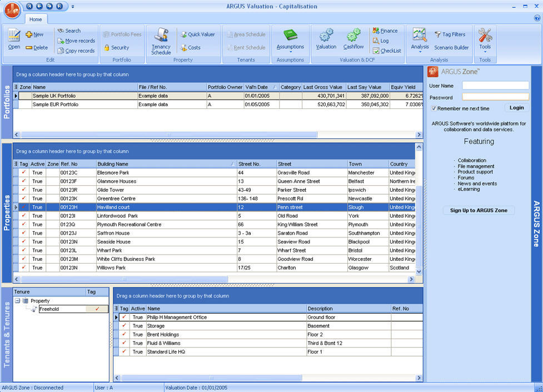543x392 pixels.
Task: Collapse the ARGUS Zone vertical side tab
Action: tap(536, 224)
